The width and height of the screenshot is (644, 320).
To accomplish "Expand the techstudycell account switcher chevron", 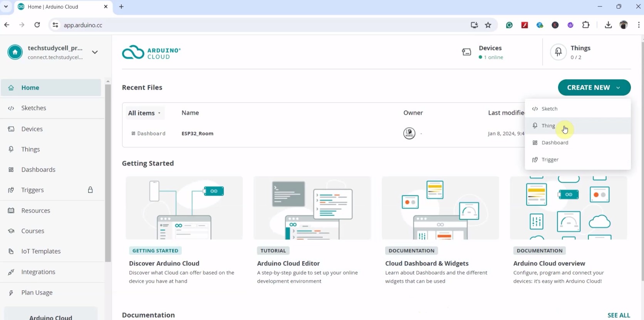I will pyautogui.click(x=95, y=52).
